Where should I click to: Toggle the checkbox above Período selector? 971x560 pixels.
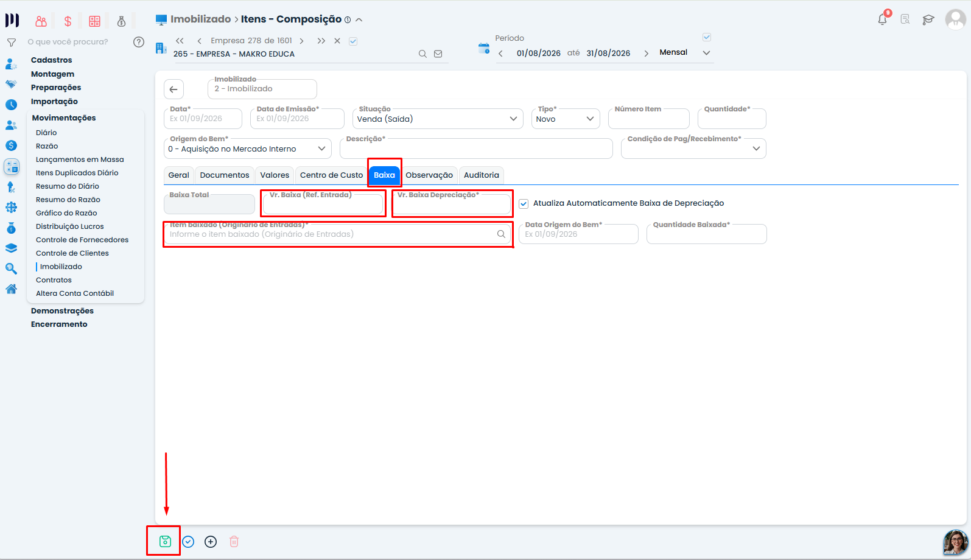[707, 37]
